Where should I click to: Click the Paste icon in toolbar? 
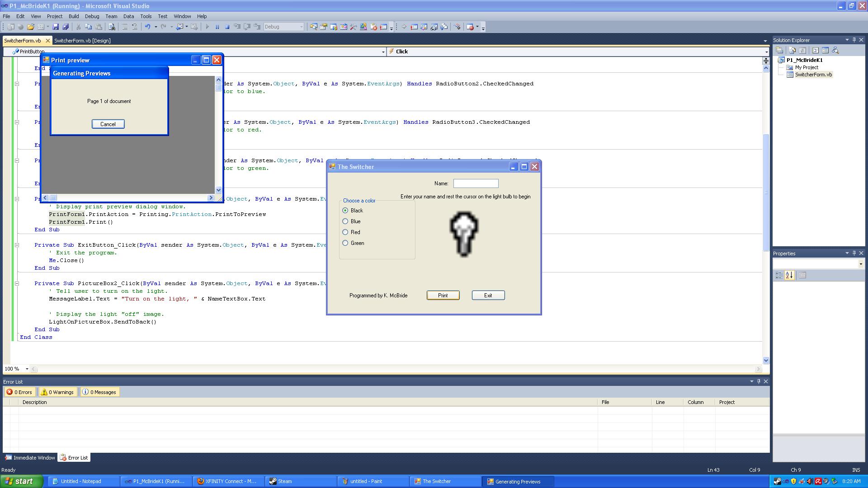pos(98,27)
